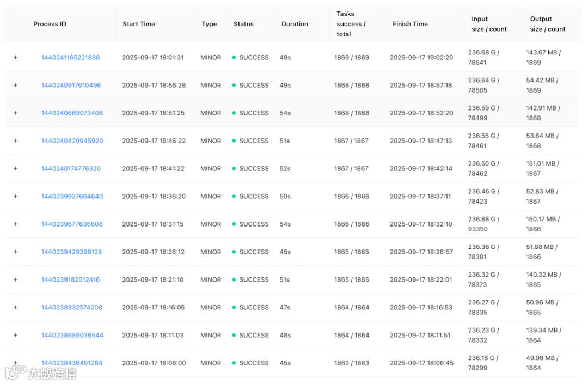Expand row for process 1440240669073408

15,113
